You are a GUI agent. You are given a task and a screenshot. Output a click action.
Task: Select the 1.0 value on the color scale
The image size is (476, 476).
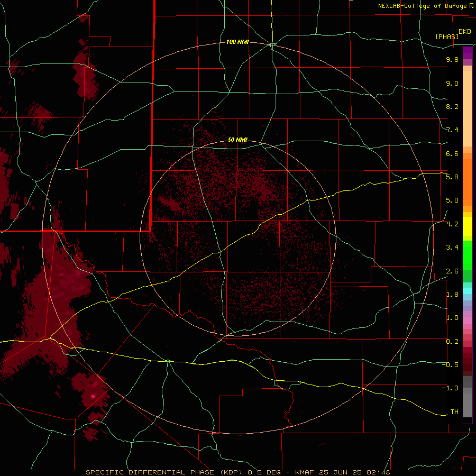pos(452,318)
